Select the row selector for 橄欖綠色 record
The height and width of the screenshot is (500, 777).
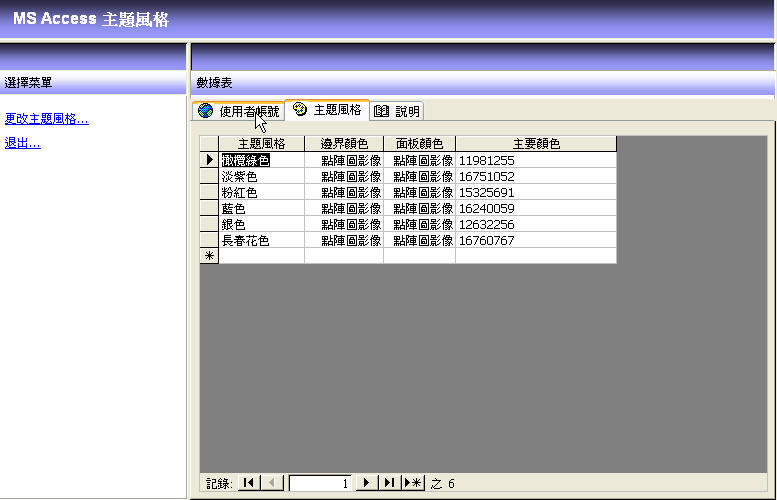point(209,160)
